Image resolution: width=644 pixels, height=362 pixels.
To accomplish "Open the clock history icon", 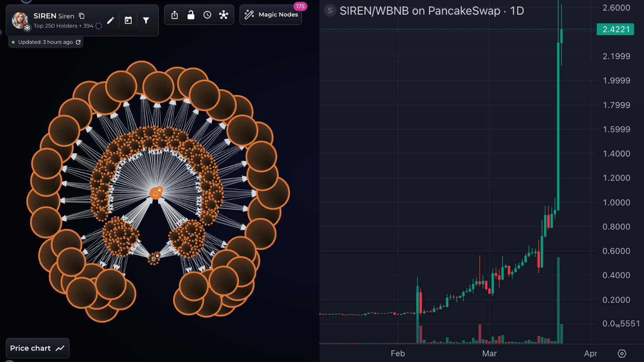I will [x=207, y=15].
